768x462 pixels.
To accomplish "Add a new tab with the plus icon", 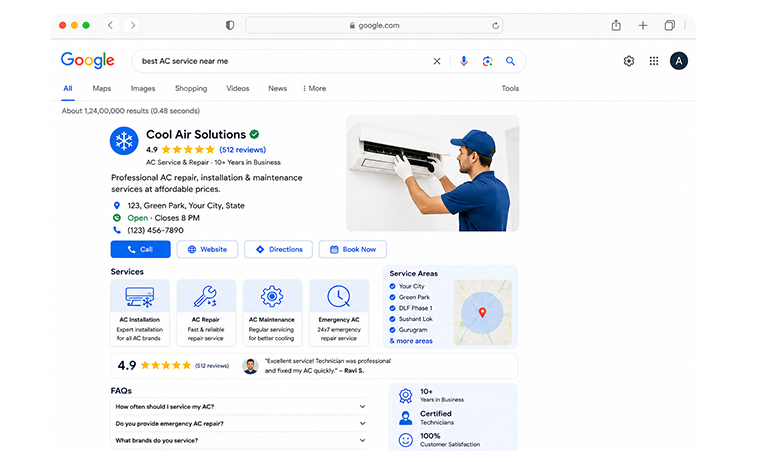I will pos(643,25).
